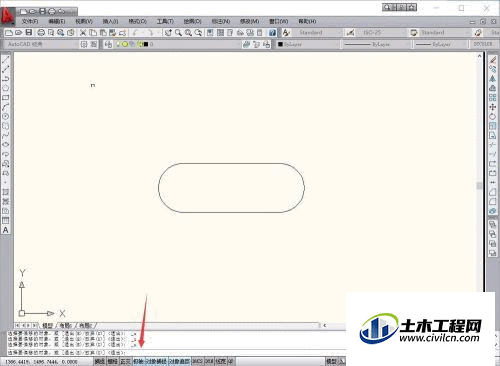Open the color ByLayer dropdown

(x=308, y=44)
